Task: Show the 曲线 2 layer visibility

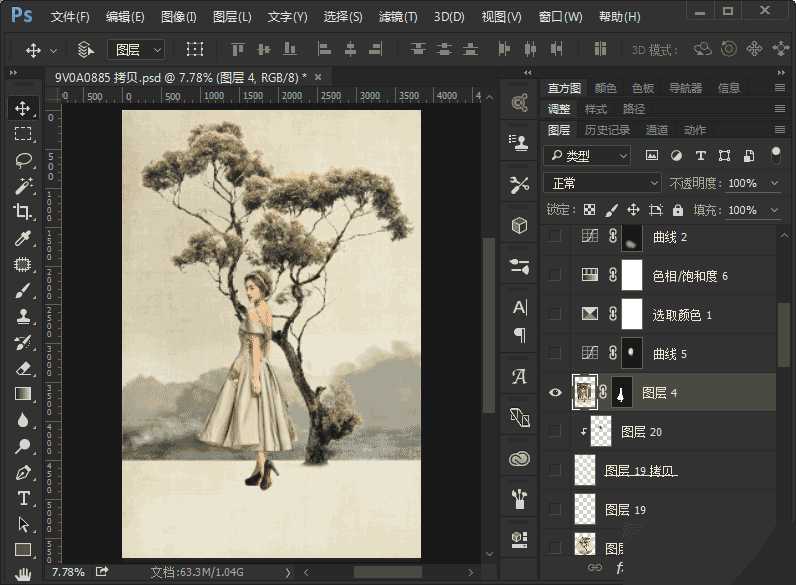Action: pyautogui.click(x=555, y=237)
